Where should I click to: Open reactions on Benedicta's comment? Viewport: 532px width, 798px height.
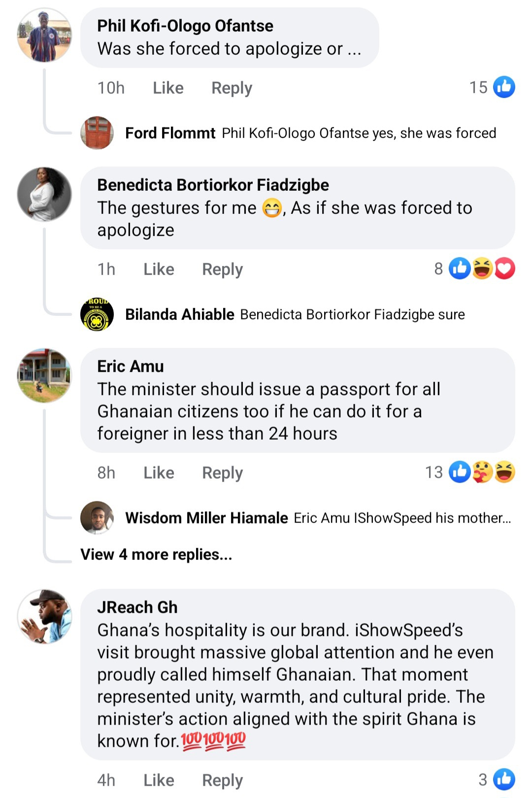tap(481, 269)
